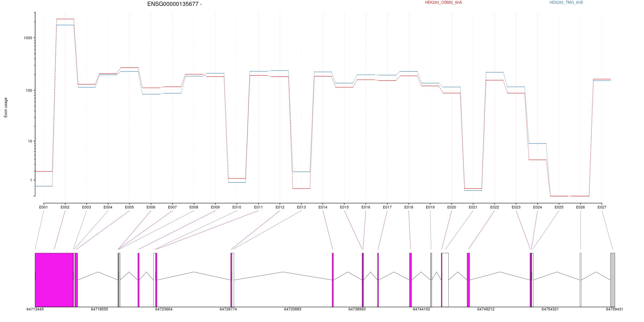Select exon label E011
This screenshot has width=644, height=322.
coord(258,207)
